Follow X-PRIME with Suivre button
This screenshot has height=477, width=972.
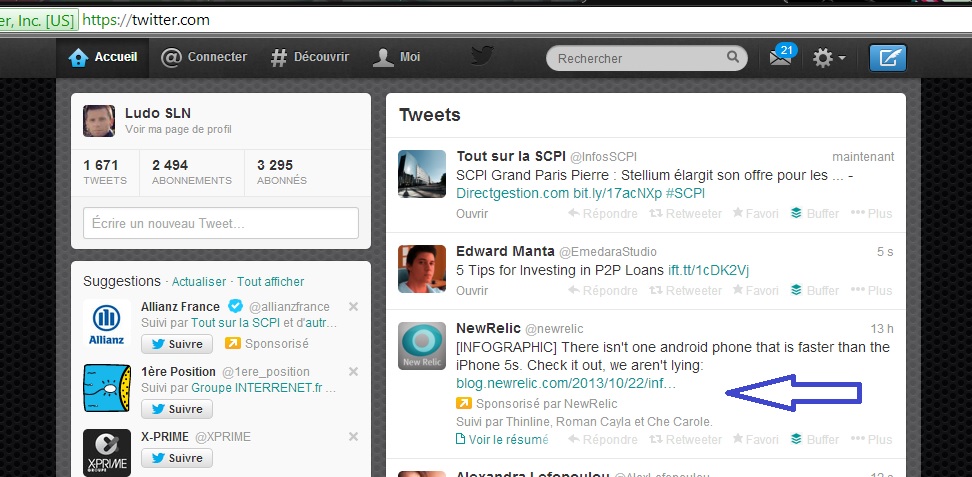(x=177, y=458)
